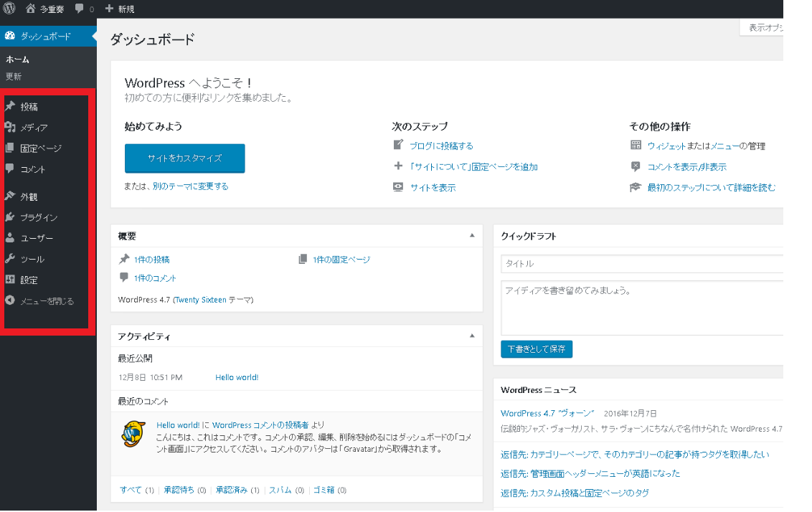Click サイトをカスタマイズ button

[185, 158]
